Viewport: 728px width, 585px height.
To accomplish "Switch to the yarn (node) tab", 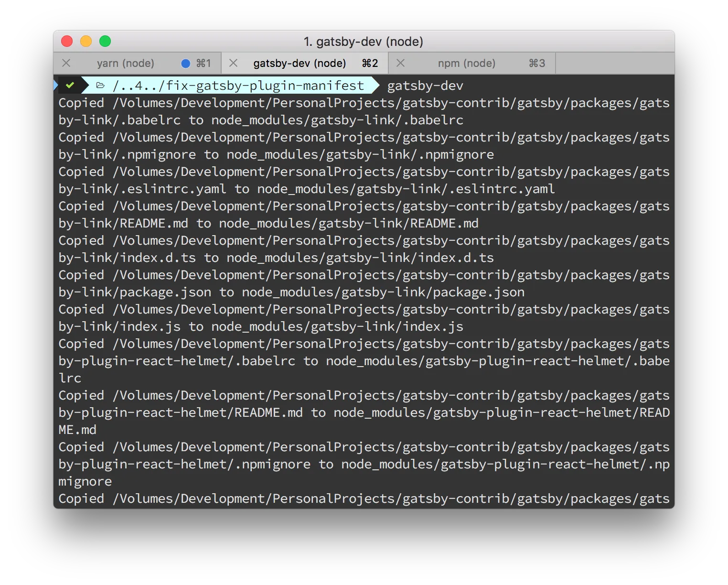I will (138, 63).
